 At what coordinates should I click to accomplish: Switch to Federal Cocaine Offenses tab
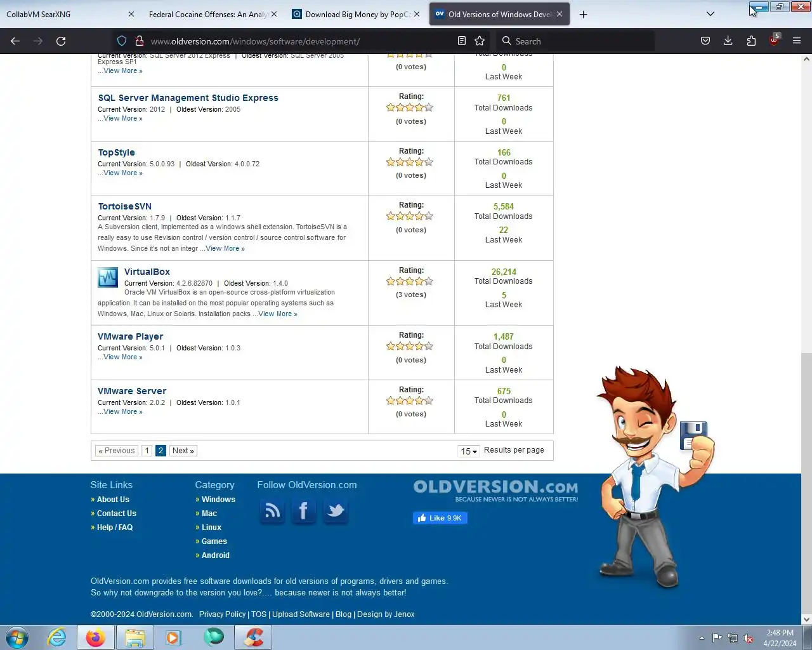point(213,14)
